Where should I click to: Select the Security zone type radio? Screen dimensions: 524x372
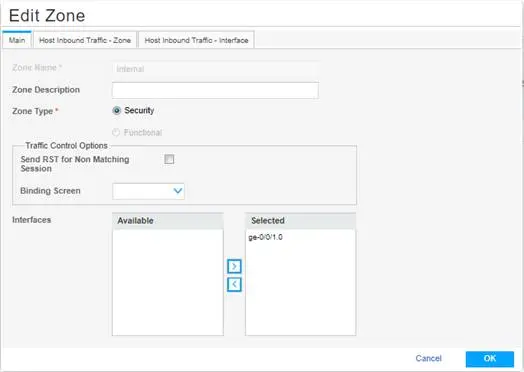click(116, 111)
